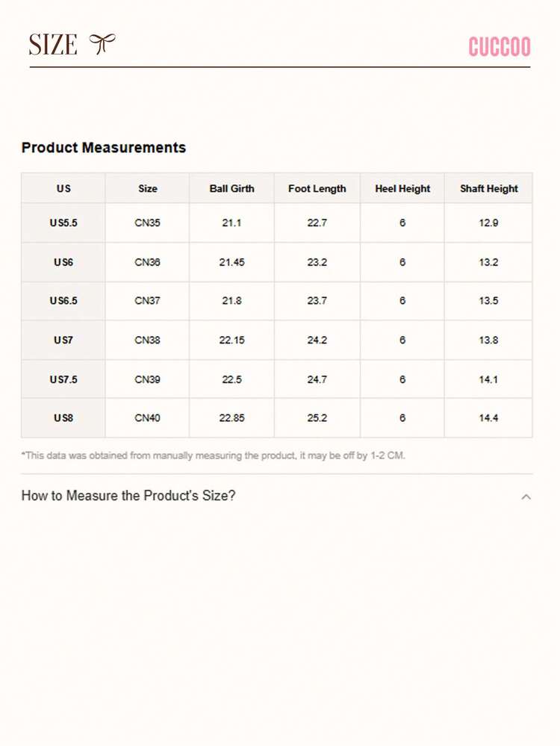Select the Ball Girth column header

[231, 188]
